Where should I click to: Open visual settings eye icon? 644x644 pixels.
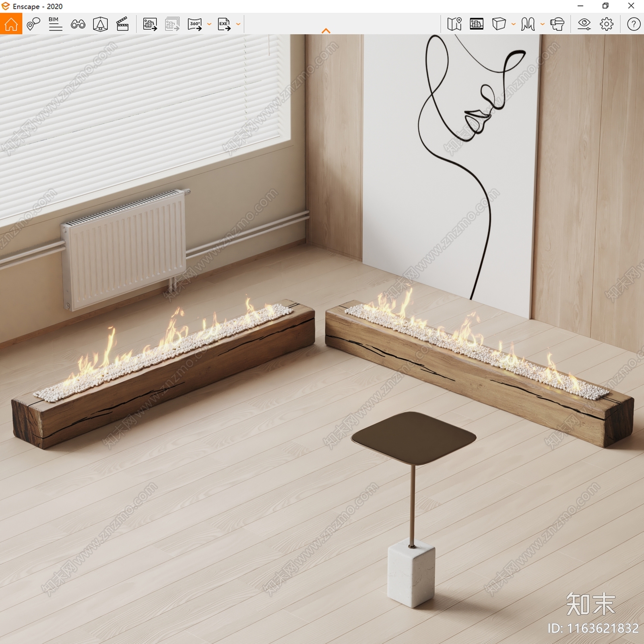(584, 24)
